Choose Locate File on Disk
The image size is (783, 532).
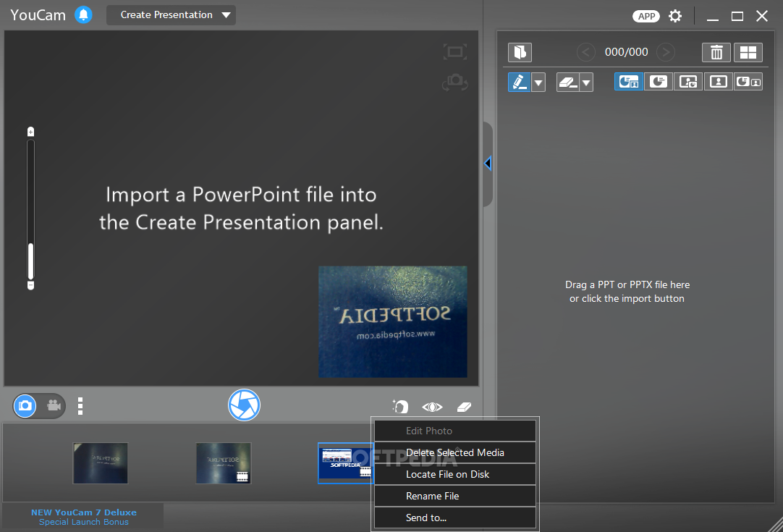[x=455, y=474]
